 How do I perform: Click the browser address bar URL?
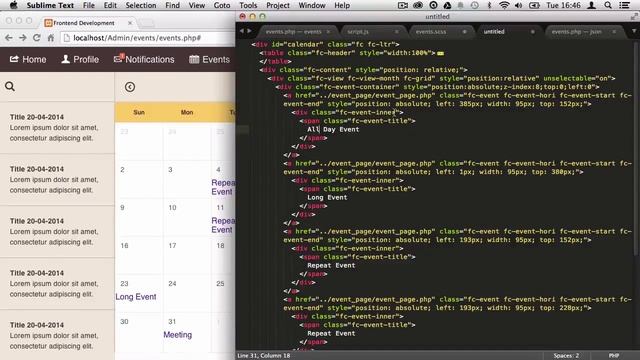tap(137, 38)
